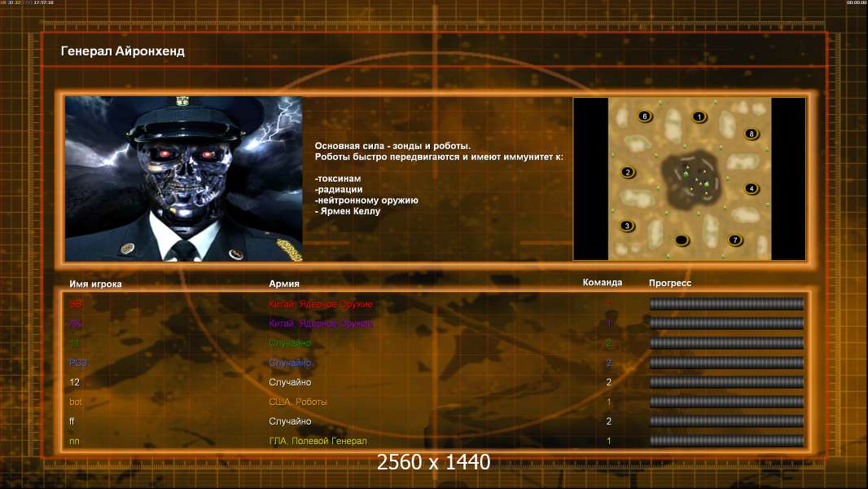Viewport: 868px width, 489px height.
Task: Click the immunity item '-токсинам'
Action: 338,178
